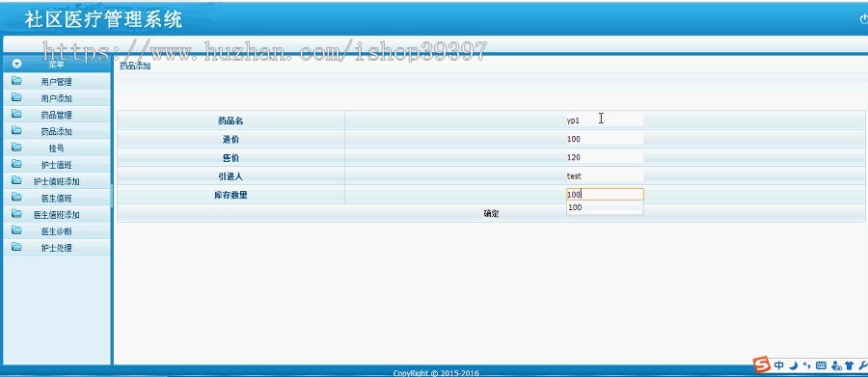Focus the 库存数量 input field

tap(605, 195)
